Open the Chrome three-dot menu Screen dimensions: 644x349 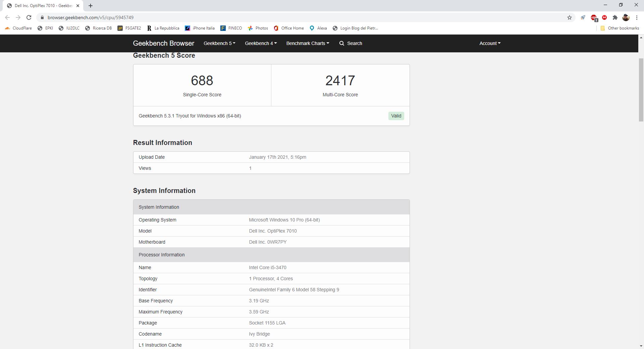point(637,17)
